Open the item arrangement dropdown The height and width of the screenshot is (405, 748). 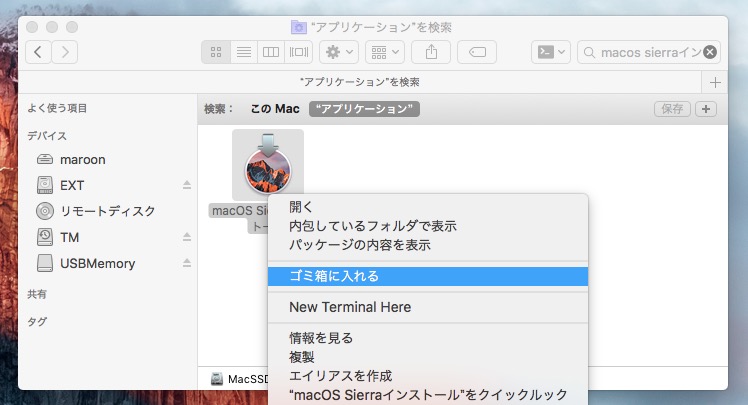click(385, 51)
